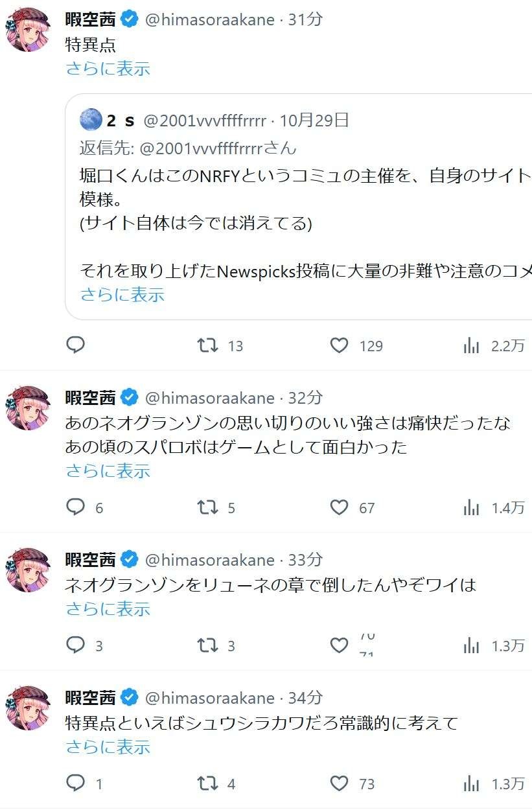Show more of the スパロボ tweet text

point(108,471)
